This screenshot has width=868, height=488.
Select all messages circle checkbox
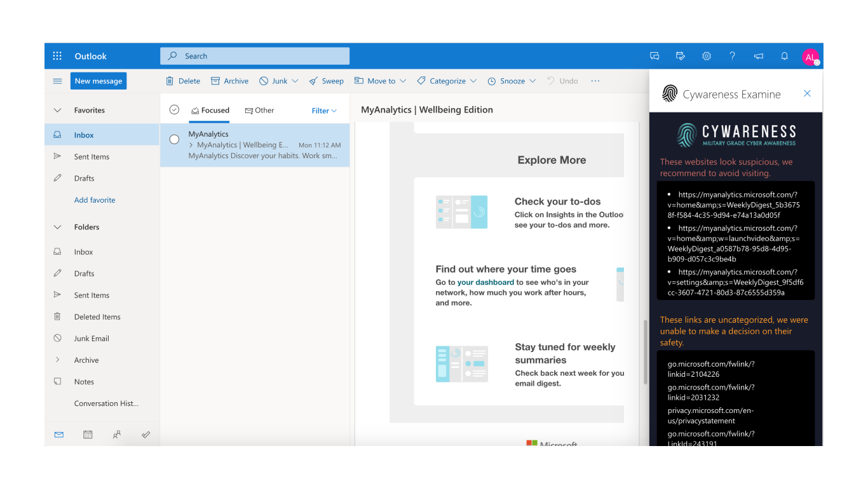click(x=174, y=110)
